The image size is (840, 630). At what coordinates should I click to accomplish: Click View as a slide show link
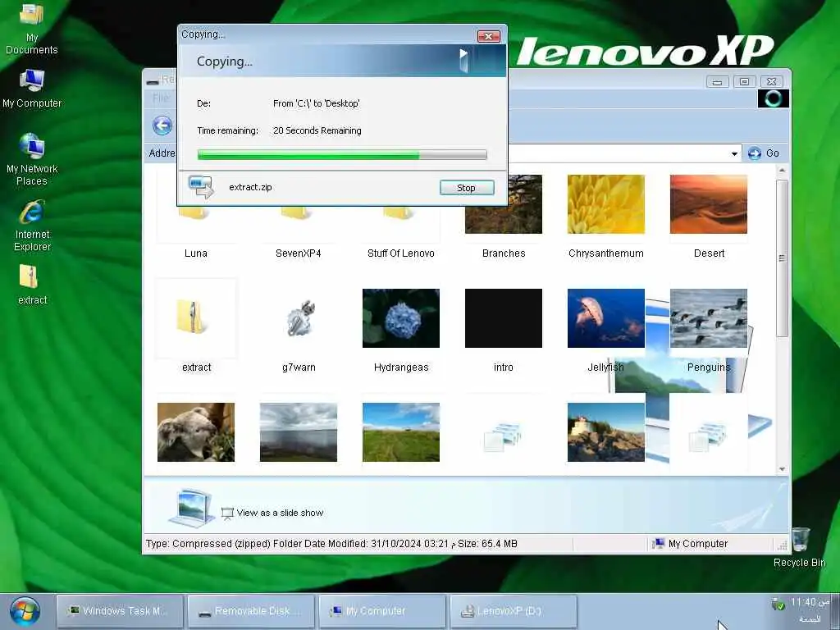pyautogui.click(x=280, y=513)
